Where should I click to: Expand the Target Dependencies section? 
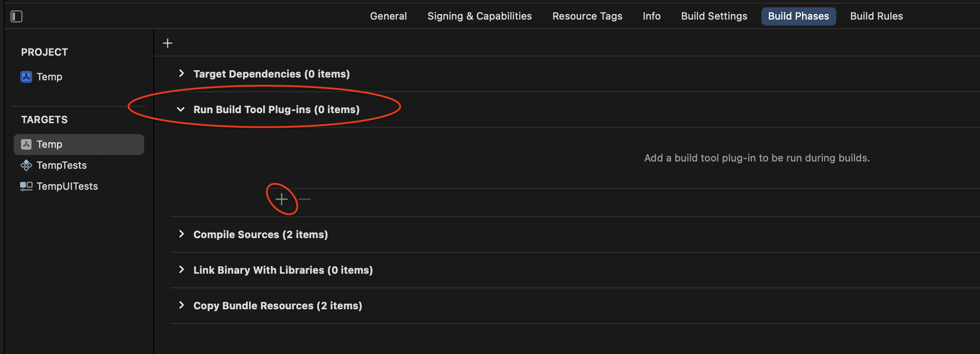[x=182, y=73]
